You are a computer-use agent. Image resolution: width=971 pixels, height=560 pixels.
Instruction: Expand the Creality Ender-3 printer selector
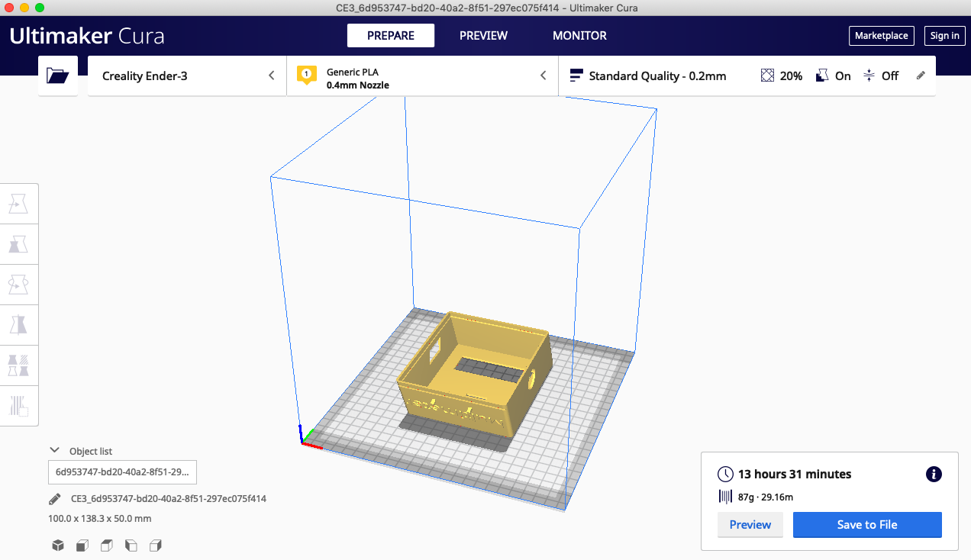[187, 76]
